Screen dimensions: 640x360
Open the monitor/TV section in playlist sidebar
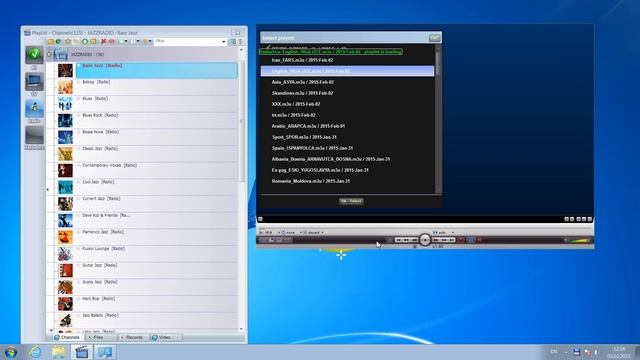click(34, 82)
